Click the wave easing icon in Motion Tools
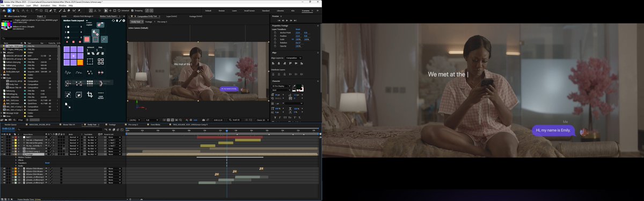 [x=68, y=72]
